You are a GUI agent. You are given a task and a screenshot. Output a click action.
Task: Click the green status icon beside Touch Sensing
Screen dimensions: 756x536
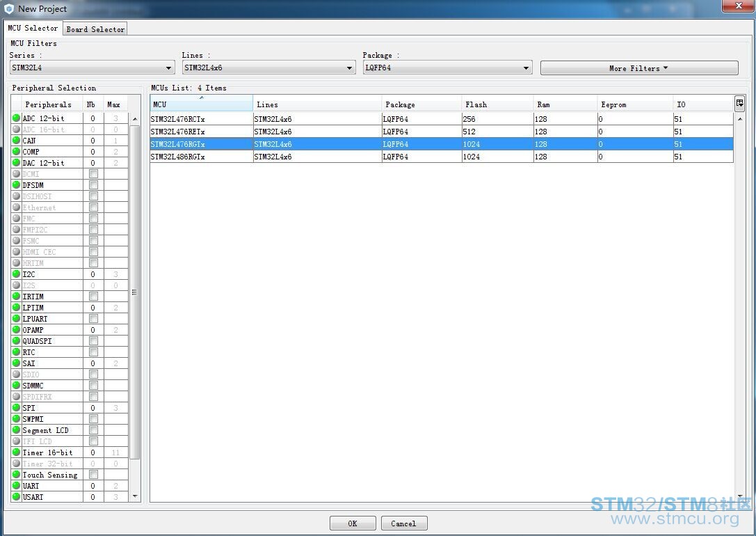click(17, 474)
